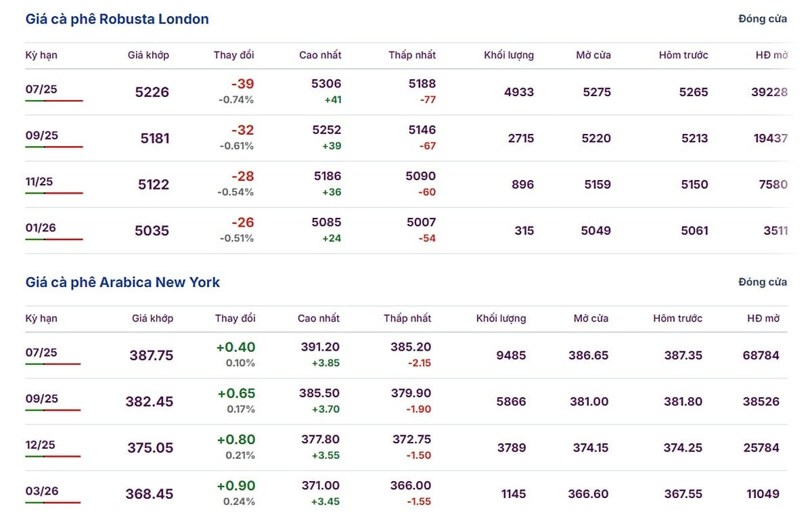This screenshot has width=812, height=515.
Task: Select the Robusta 09/25 contract term
Action: click(x=42, y=135)
